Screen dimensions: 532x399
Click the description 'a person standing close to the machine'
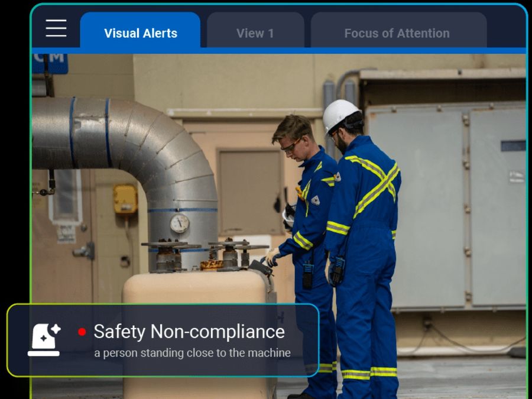192,353
